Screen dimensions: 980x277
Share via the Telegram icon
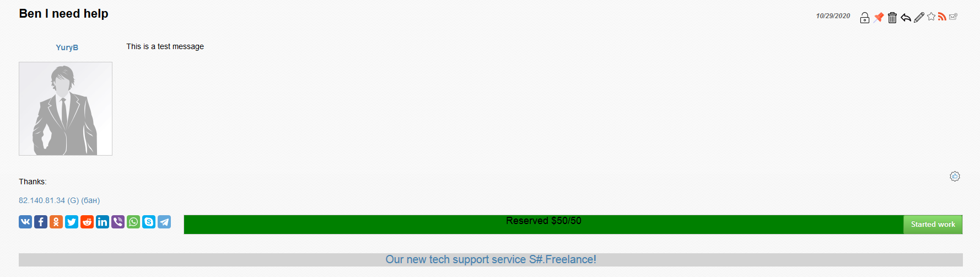[x=164, y=222]
